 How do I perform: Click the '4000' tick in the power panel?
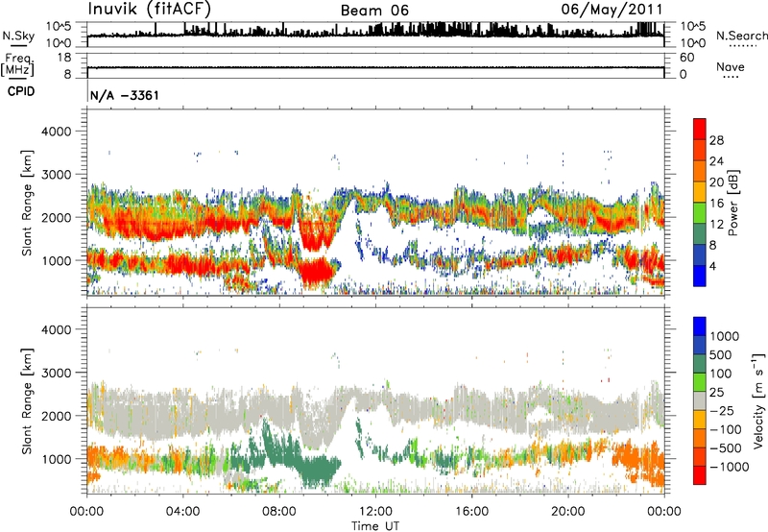(x=56, y=132)
